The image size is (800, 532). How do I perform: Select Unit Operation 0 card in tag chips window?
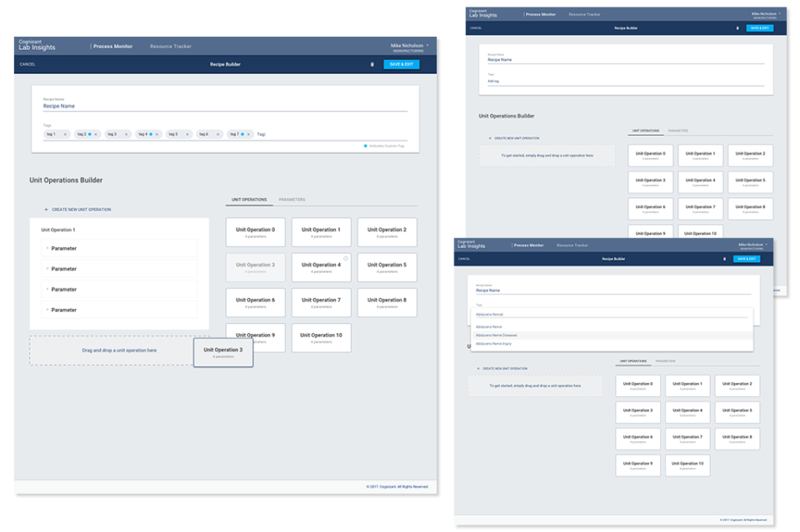(255, 232)
